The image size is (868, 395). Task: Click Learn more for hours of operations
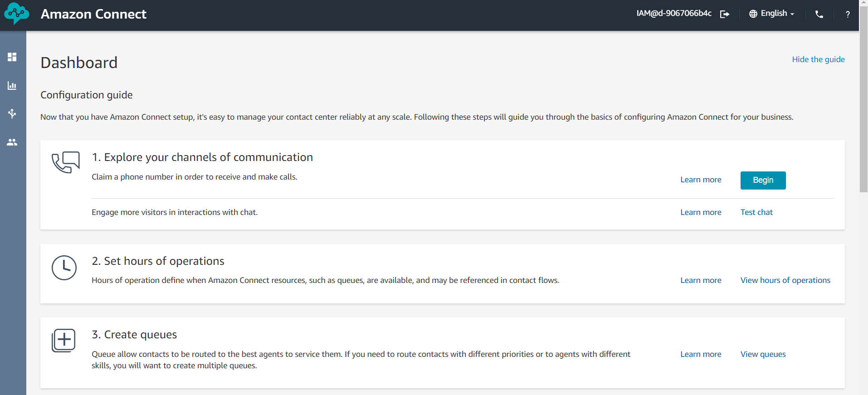pyautogui.click(x=701, y=280)
